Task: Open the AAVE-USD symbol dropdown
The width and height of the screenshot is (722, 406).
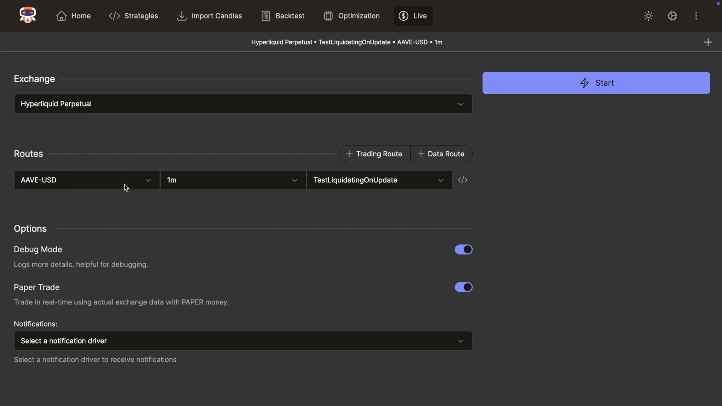Action: (86, 180)
